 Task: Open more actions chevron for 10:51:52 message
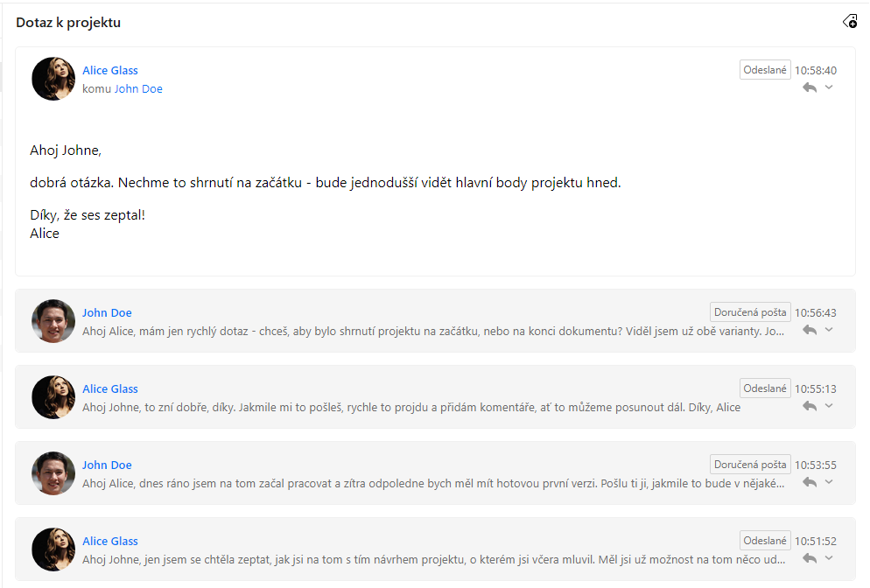coord(829,557)
